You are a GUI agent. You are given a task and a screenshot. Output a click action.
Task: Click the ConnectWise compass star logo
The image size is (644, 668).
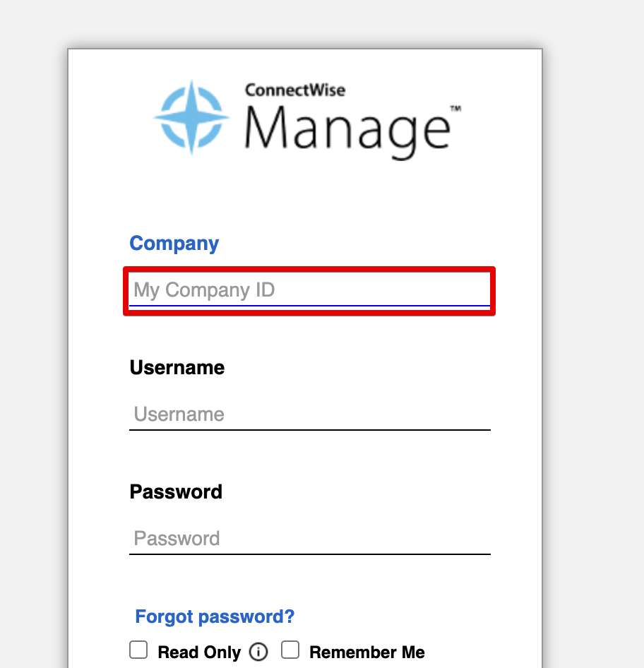point(191,117)
